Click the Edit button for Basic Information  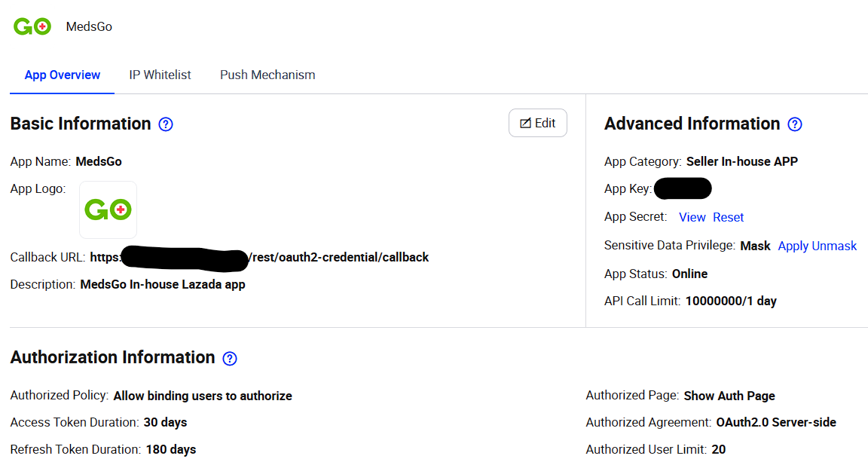coord(537,123)
